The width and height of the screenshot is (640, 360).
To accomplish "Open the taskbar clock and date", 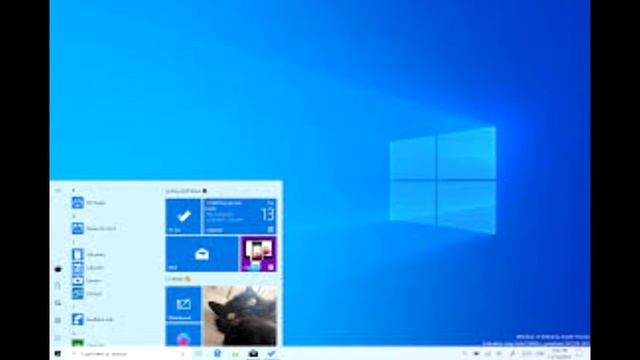I will pos(560,354).
